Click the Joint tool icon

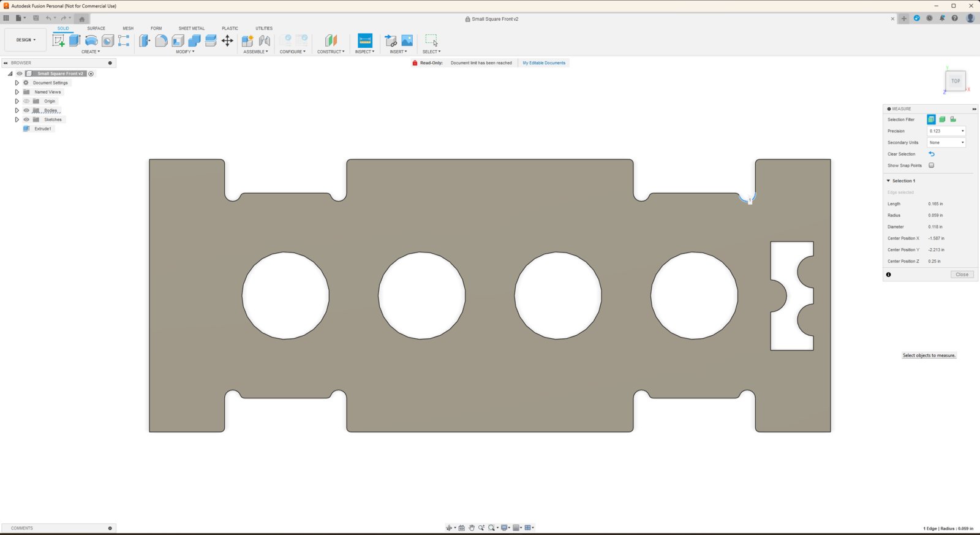pyautogui.click(x=265, y=40)
